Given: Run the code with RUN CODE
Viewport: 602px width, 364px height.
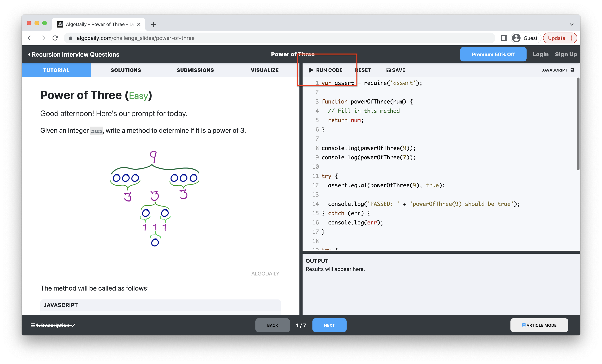Looking at the screenshot, I should pyautogui.click(x=325, y=70).
